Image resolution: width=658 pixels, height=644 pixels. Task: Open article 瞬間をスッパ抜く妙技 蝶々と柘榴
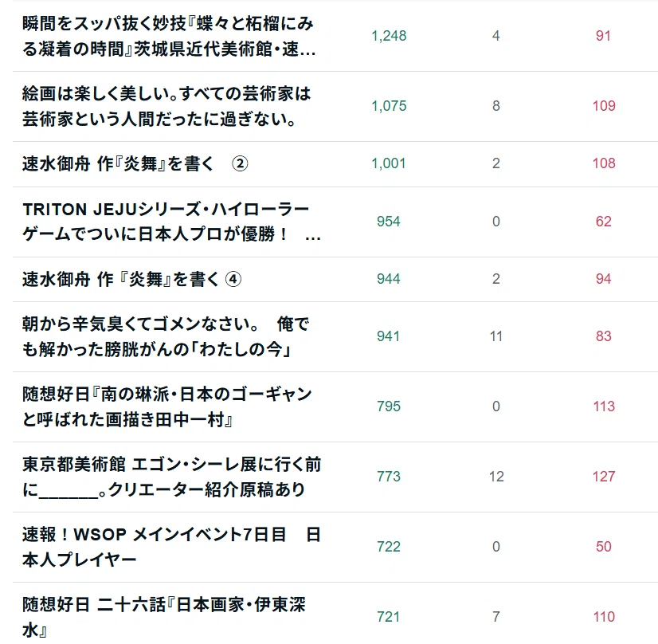[x=169, y=36]
